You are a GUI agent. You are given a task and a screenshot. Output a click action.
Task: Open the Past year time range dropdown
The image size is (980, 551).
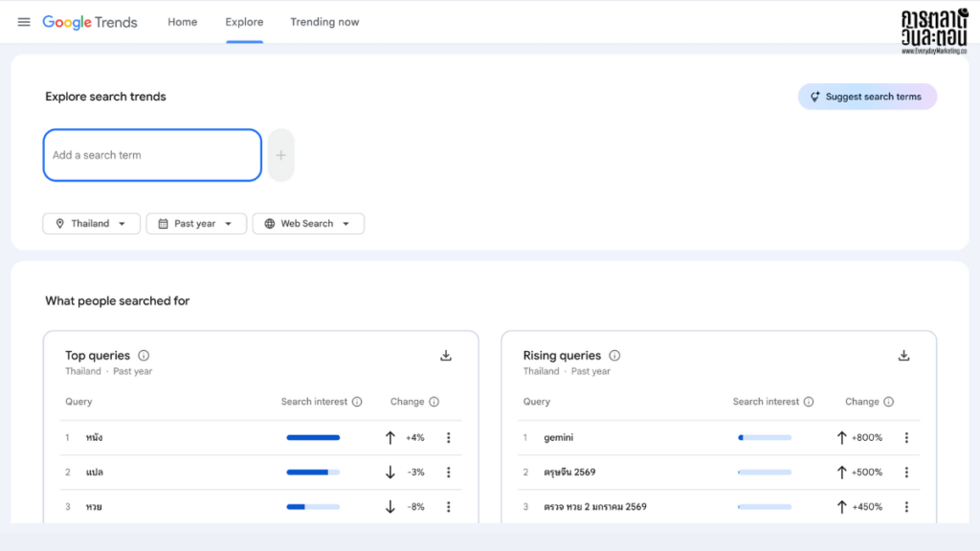(x=196, y=223)
